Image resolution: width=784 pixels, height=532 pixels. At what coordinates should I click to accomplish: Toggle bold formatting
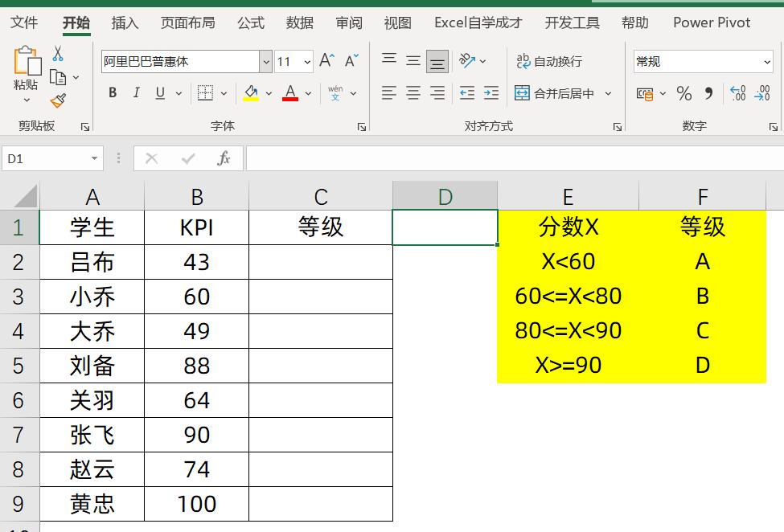point(112,92)
